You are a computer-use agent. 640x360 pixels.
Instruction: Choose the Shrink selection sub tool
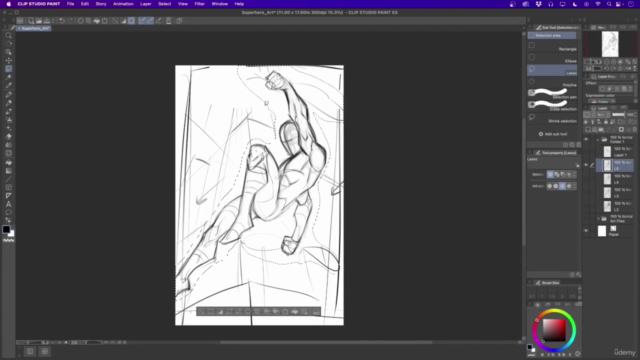coord(552,118)
